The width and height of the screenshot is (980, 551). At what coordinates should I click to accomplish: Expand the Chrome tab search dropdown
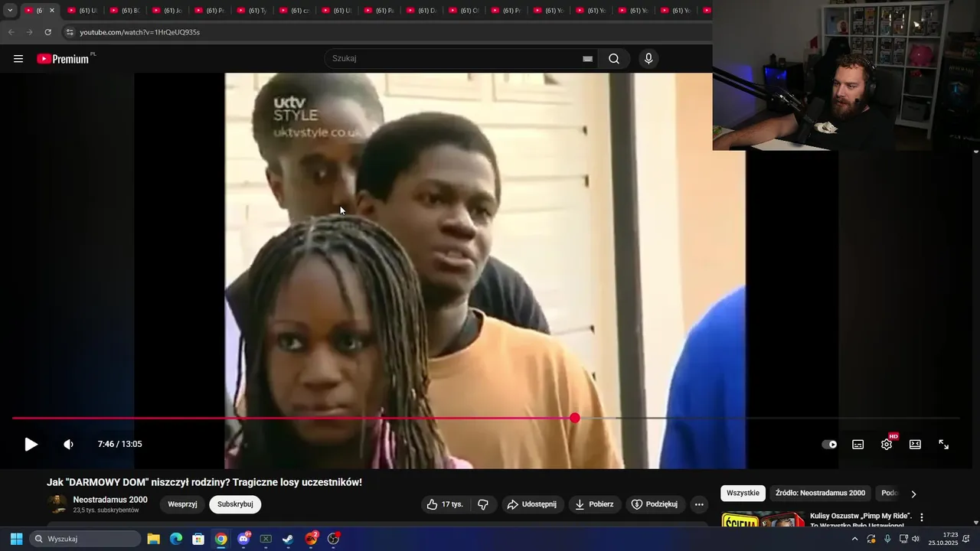click(x=10, y=11)
